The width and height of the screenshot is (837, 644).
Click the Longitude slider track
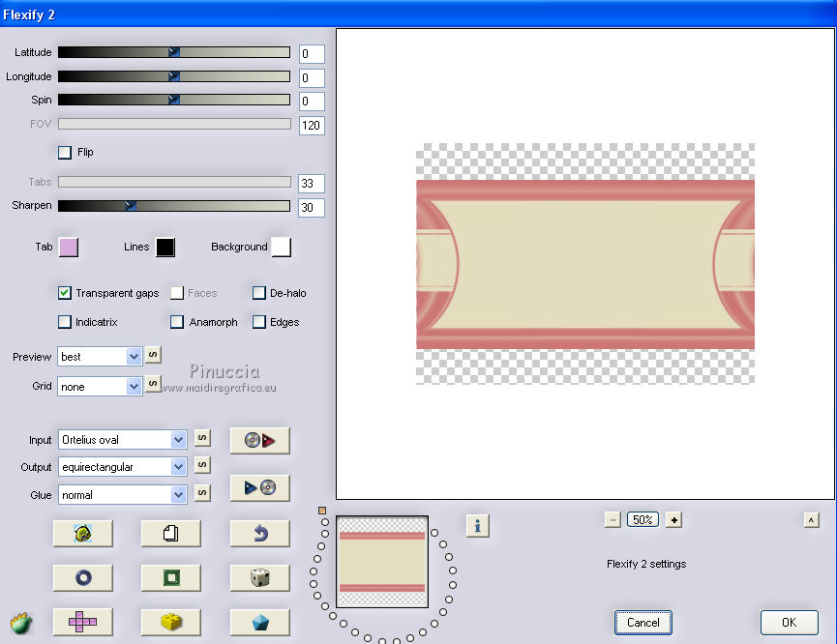coord(174,76)
